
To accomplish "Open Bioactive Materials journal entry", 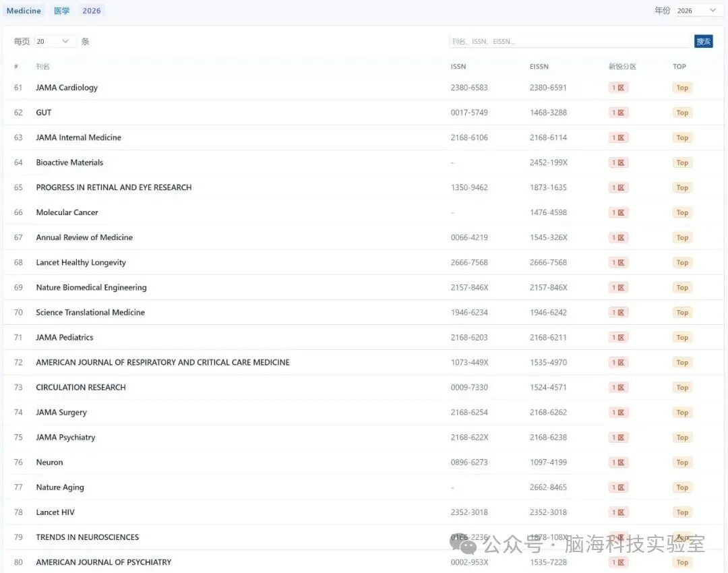I will pyautogui.click(x=69, y=162).
